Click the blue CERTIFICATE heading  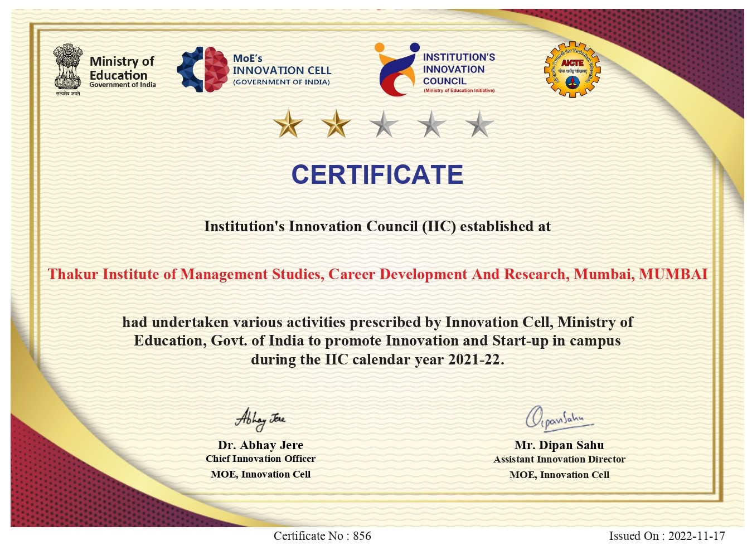pos(377,175)
